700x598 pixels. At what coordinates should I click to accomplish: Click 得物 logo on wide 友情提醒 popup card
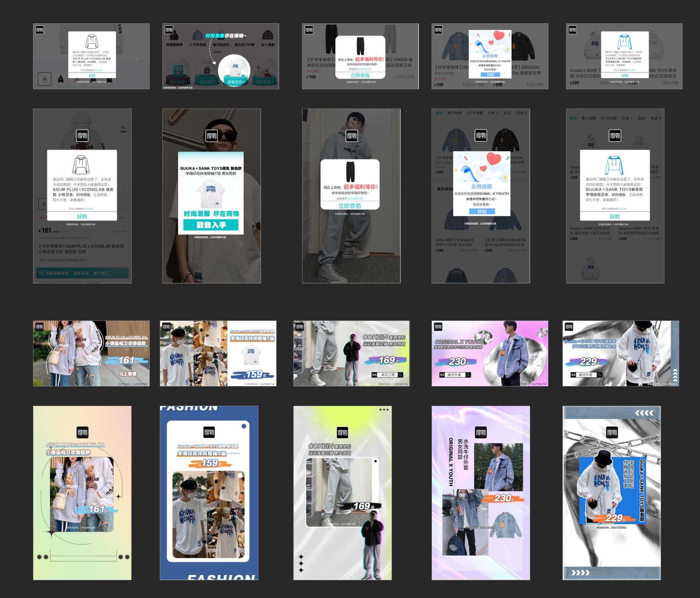pyautogui.click(x=438, y=30)
